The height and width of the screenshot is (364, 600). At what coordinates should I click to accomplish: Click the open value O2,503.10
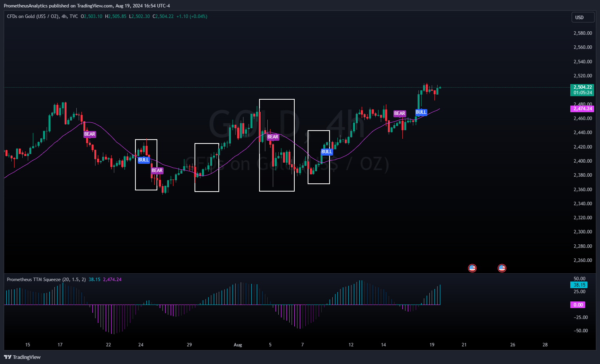pos(92,16)
